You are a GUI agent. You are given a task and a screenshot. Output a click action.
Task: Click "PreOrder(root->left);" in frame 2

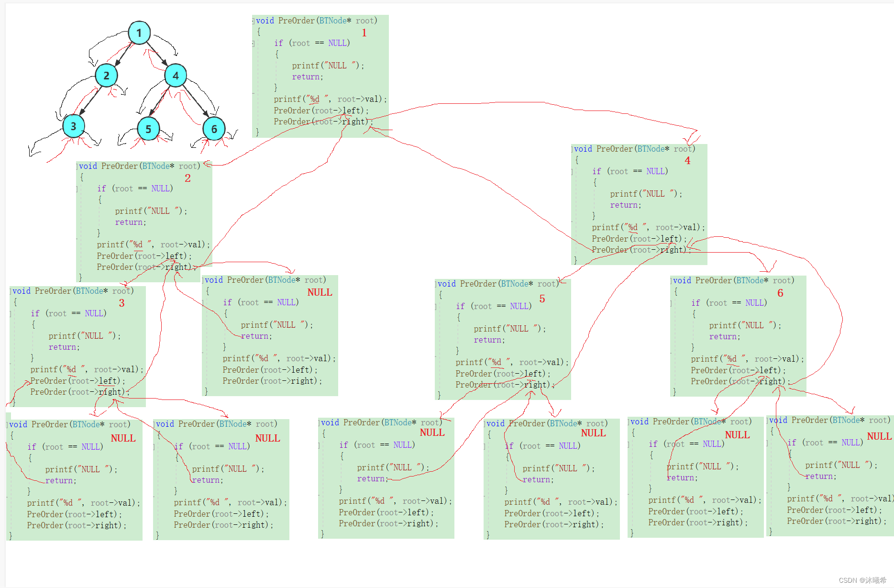144,256
